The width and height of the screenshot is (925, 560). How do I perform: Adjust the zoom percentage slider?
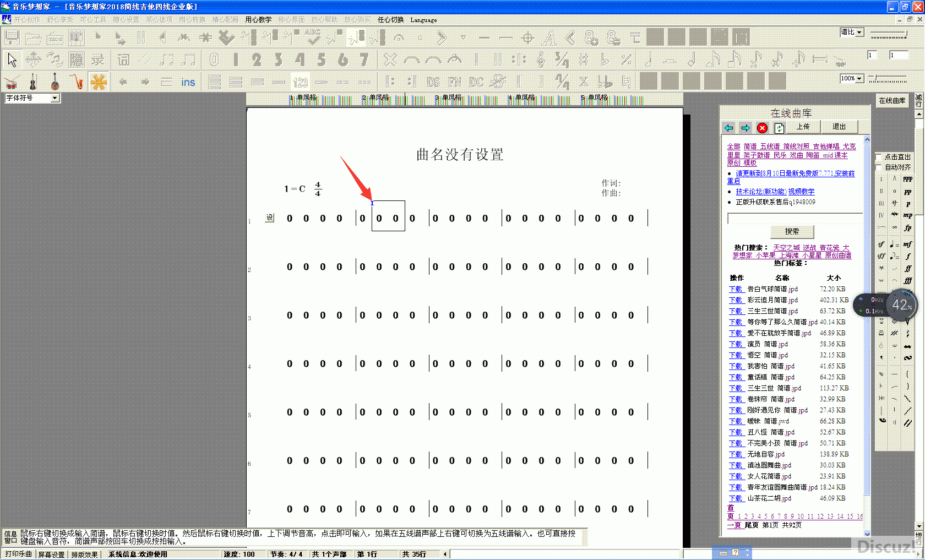point(888,79)
